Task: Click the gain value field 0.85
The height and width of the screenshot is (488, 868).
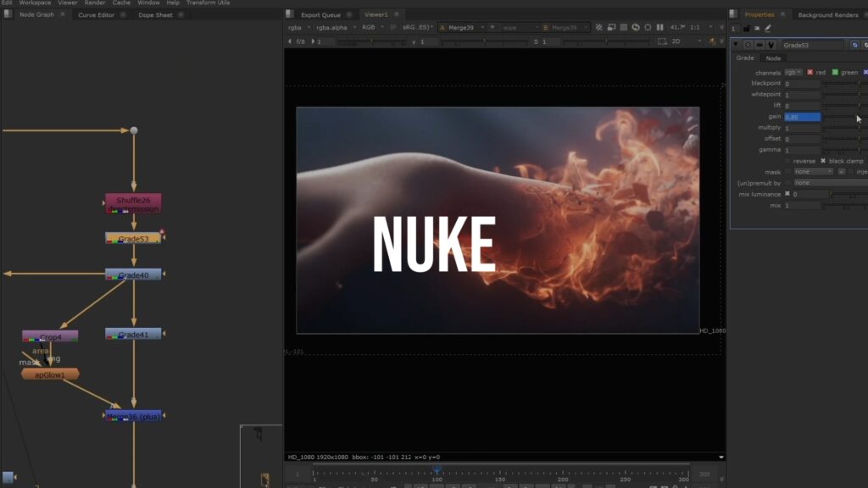Action: (x=802, y=117)
